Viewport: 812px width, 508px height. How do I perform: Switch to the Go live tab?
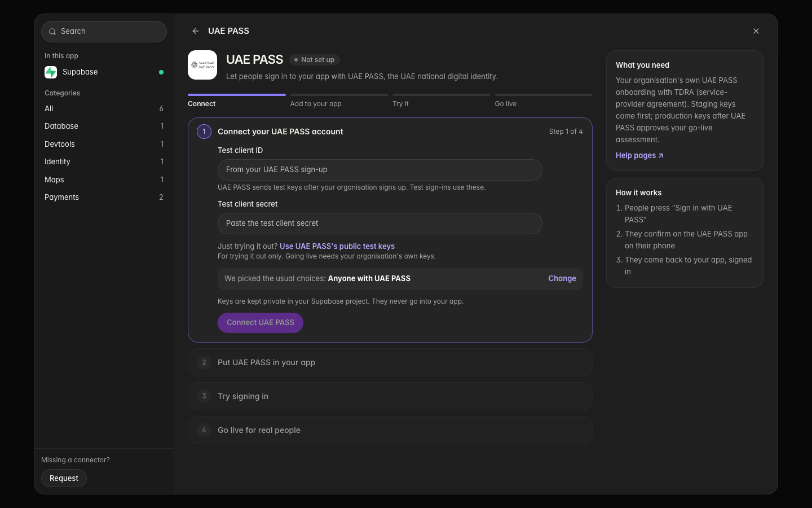(x=544, y=101)
